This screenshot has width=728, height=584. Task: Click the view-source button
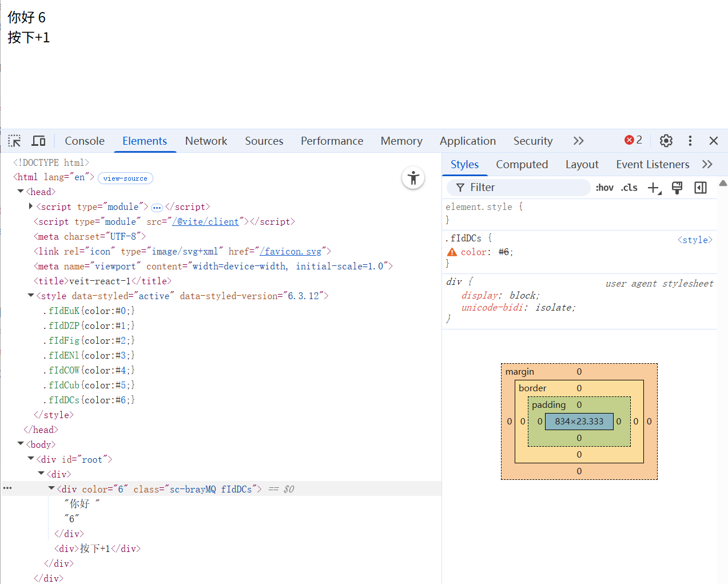pyautogui.click(x=125, y=178)
